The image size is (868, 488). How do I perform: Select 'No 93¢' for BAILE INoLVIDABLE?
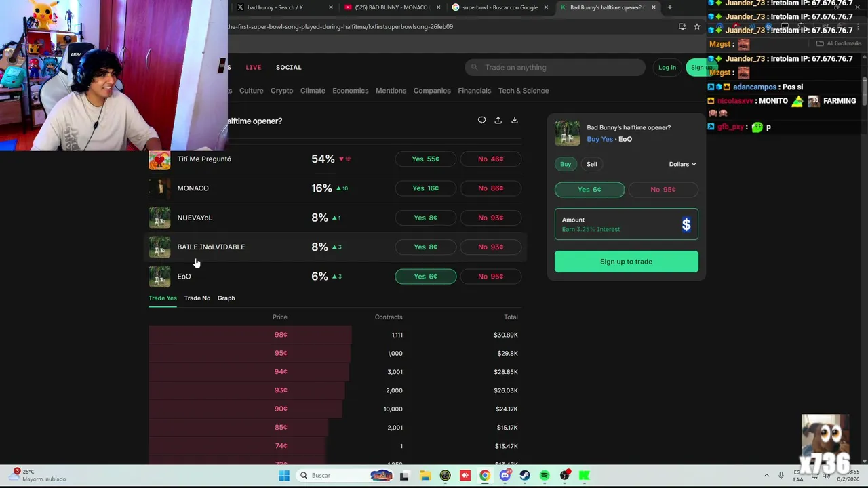click(490, 247)
